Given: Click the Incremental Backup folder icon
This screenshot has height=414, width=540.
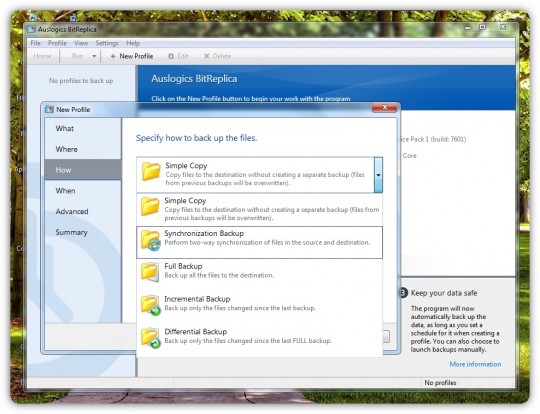Looking at the screenshot, I should [x=150, y=305].
